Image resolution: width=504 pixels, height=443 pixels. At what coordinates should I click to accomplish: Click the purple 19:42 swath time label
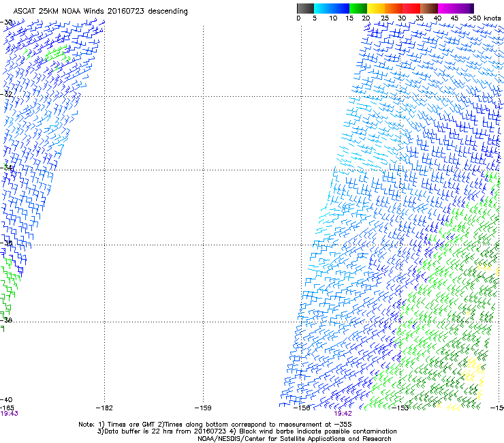tap(343, 414)
